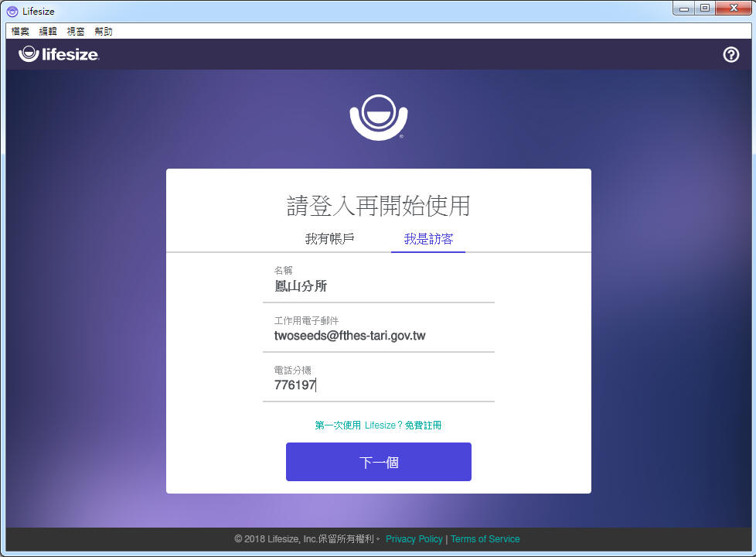Screen dimensions: 756x557
Task: Close the Lifesize window
Action: 734,9
